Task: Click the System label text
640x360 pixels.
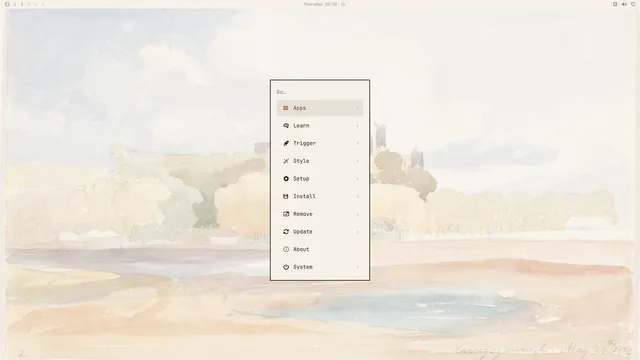Action: point(303,267)
